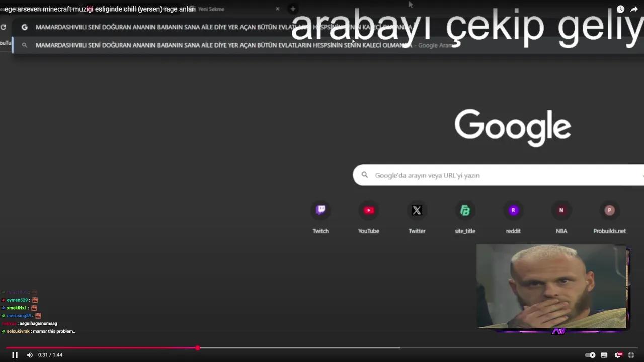Open the HD settings gear menu
This screenshot has height=362, width=644.
pyautogui.click(x=618, y=355)
